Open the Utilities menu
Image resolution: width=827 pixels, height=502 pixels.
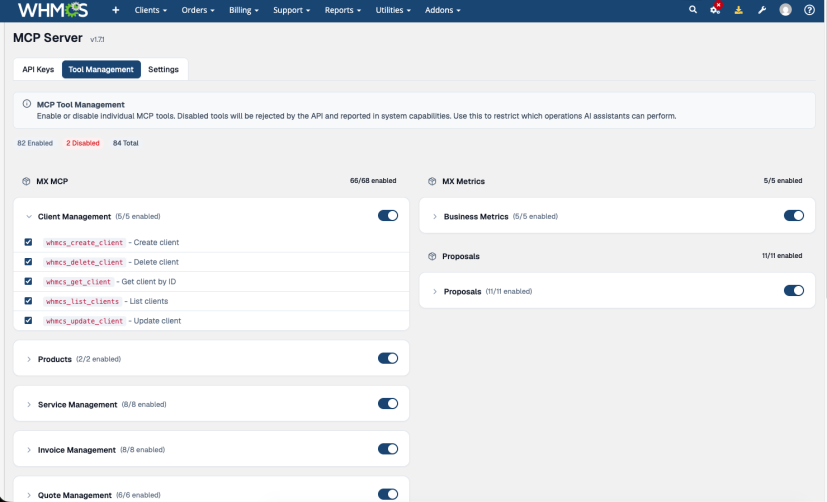point(392,10)
